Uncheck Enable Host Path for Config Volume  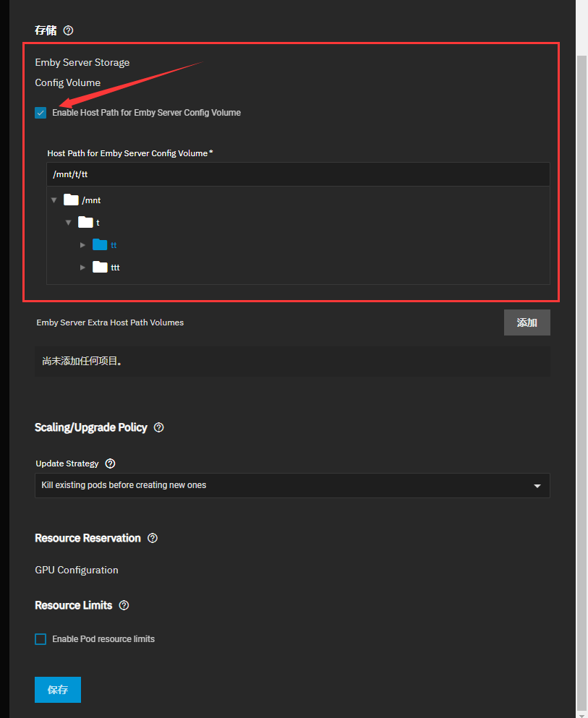pyautogui.click(x=41, y=113)
